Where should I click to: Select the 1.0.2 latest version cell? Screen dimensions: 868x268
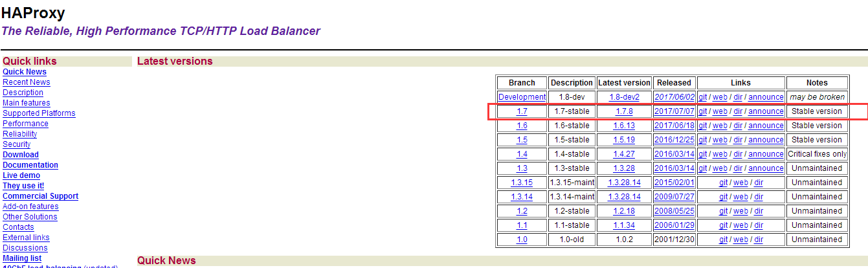click(624, 240)
